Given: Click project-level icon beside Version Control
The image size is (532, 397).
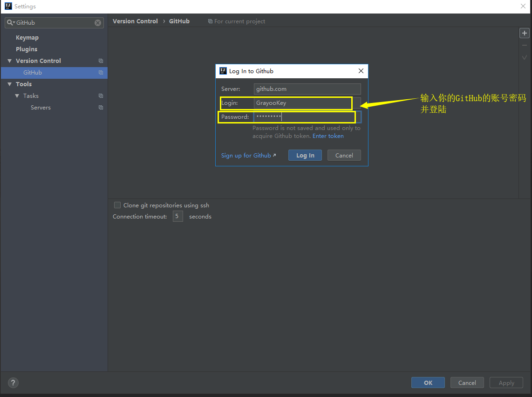Looking at the screenshot, I should click(x=101, y=61).
